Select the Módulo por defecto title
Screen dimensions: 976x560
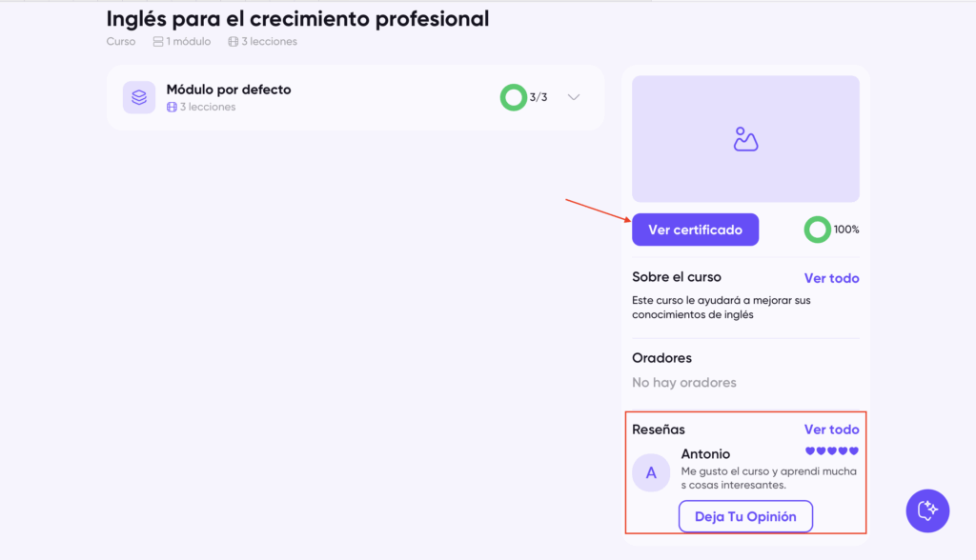pos(229,90)
